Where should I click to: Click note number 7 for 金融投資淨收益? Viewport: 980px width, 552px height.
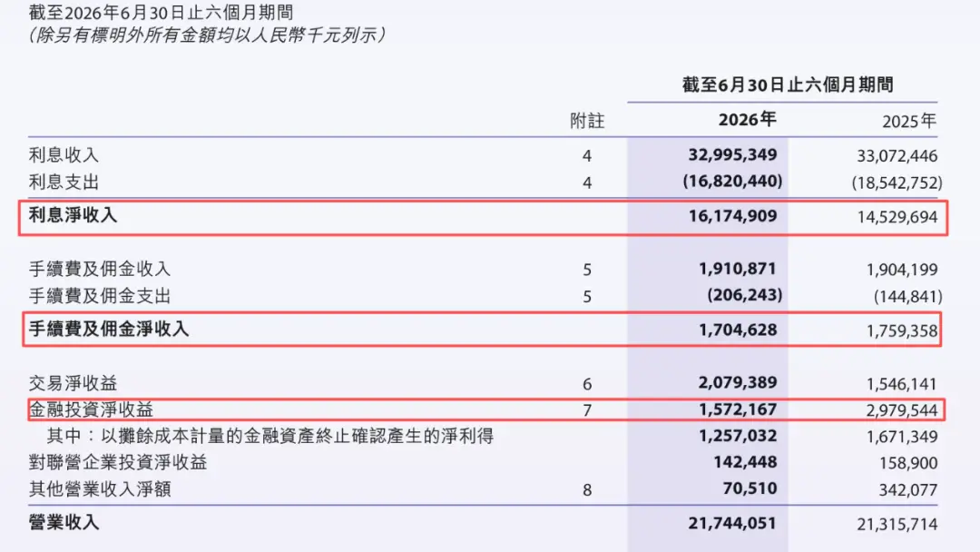(x=587, y=410)
